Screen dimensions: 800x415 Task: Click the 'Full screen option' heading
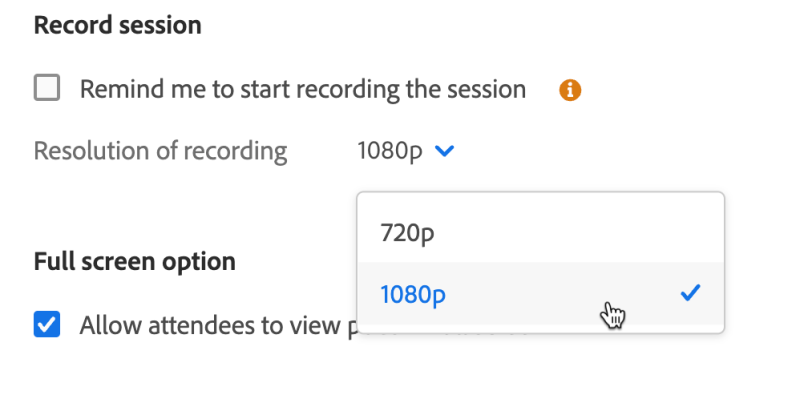(135, 262)
